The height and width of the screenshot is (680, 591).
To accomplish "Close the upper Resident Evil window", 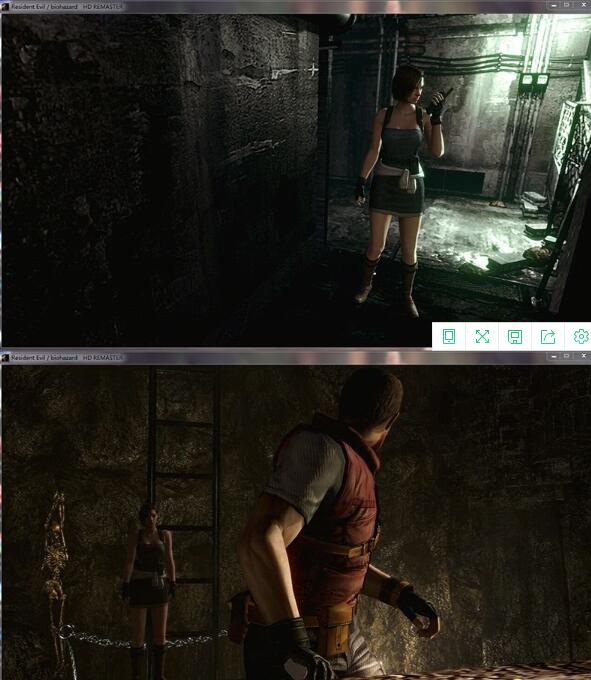I will point(583,4).
